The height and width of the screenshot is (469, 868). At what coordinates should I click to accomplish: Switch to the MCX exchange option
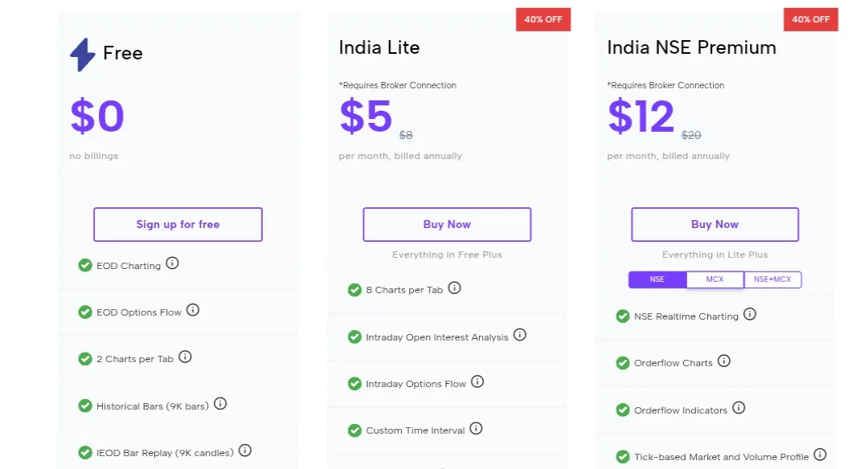tap(714, 279)
